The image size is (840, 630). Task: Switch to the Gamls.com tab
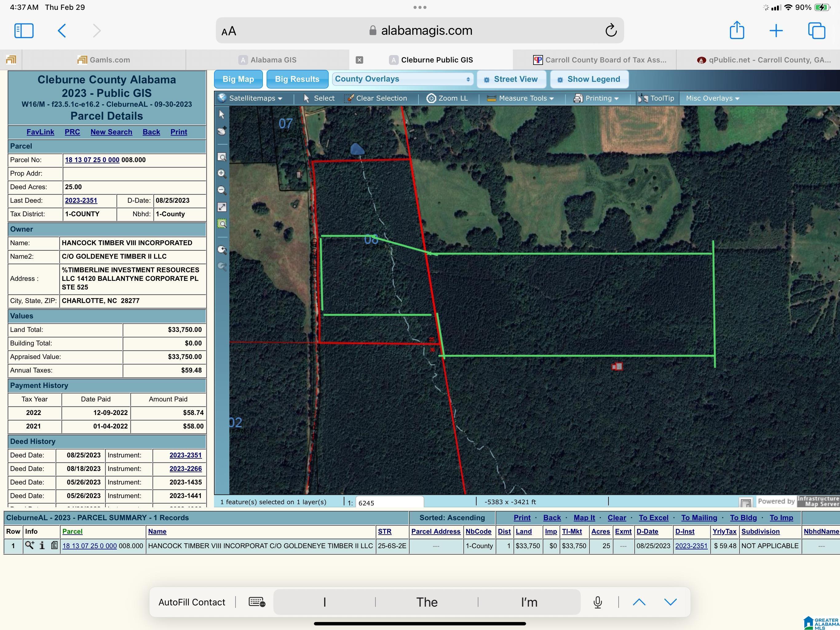tap(104, 60)
